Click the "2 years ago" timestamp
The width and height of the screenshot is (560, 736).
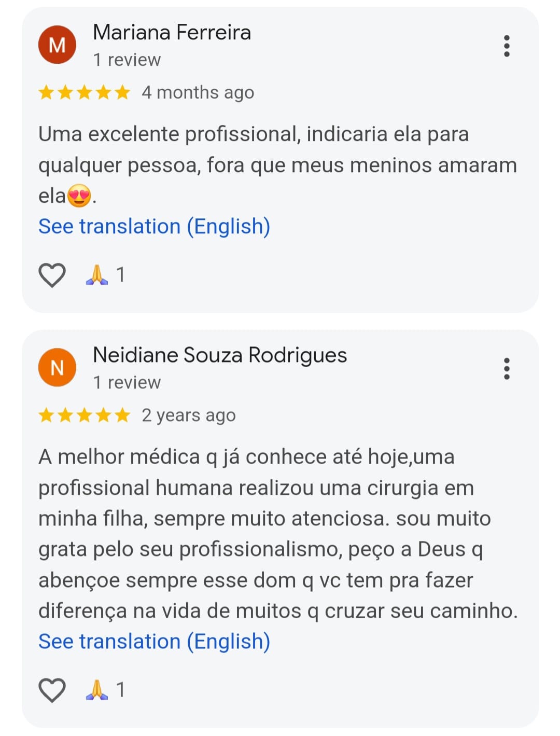click(189, 415)
